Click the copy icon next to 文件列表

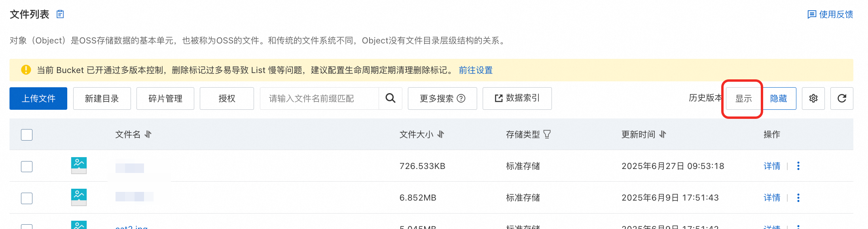60,14
